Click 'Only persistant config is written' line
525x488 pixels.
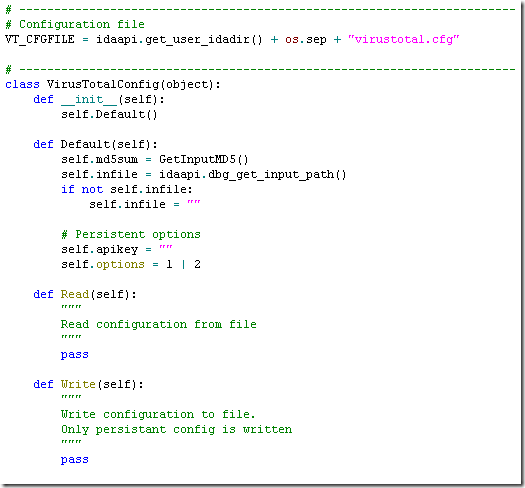tap(176, 429)
